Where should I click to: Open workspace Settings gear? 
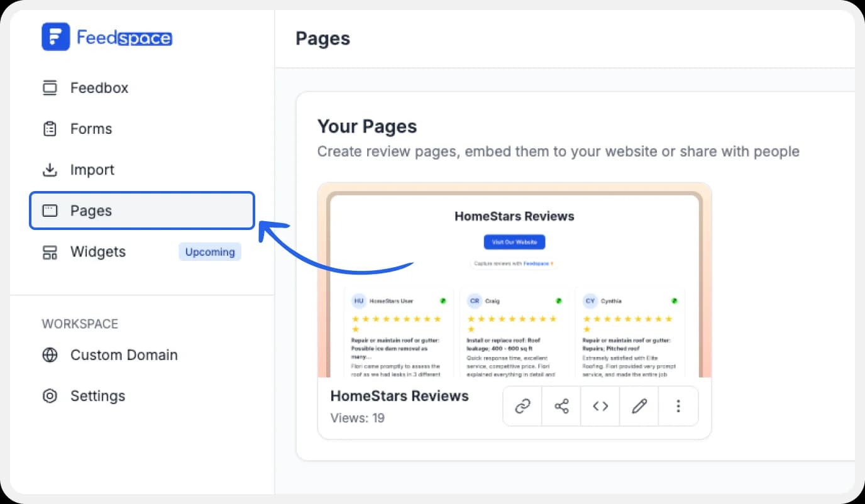(x=50, y=396)
